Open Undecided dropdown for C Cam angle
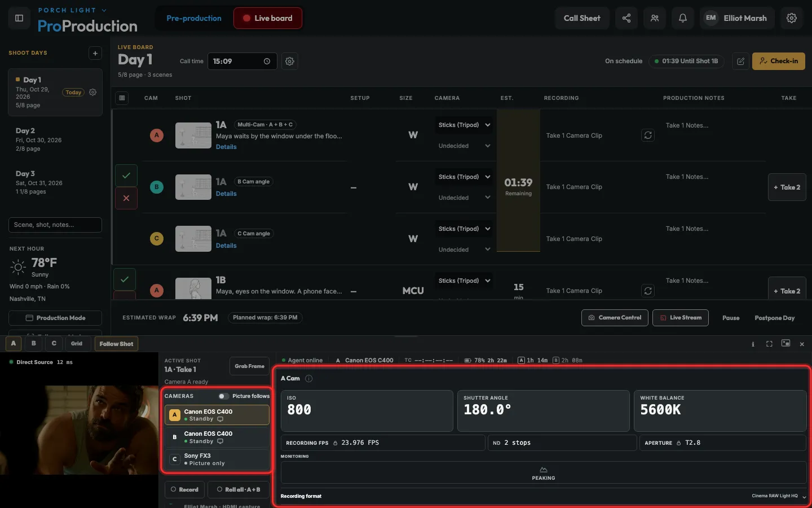The height and width of the screenshot is (508, 812). (464, 249)
